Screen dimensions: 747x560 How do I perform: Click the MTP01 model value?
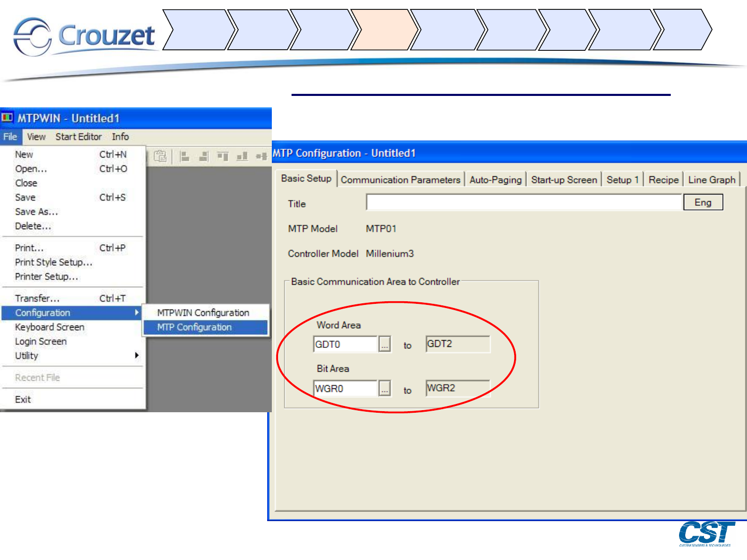coord(381,229)
